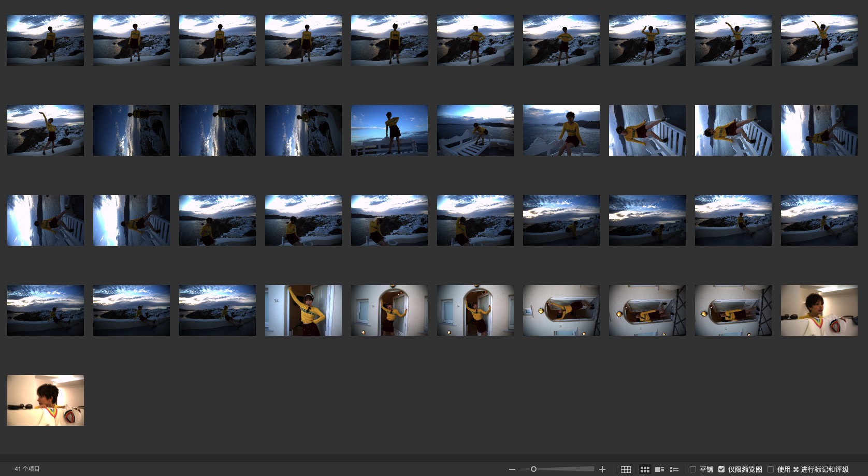Select the silhouette standing on bench thumbnail
868x476 pixels.
pyautogui.click(x=389, y=130)
